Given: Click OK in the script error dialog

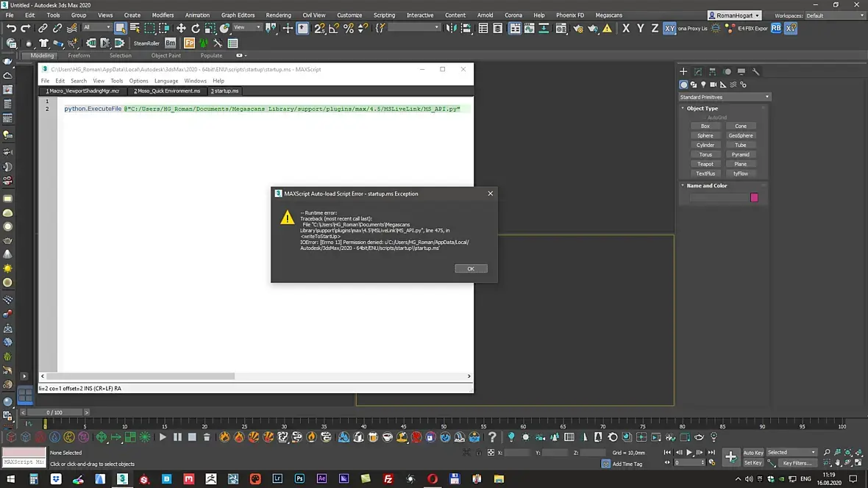Looking at the screenshot, I should coord(471,268).
